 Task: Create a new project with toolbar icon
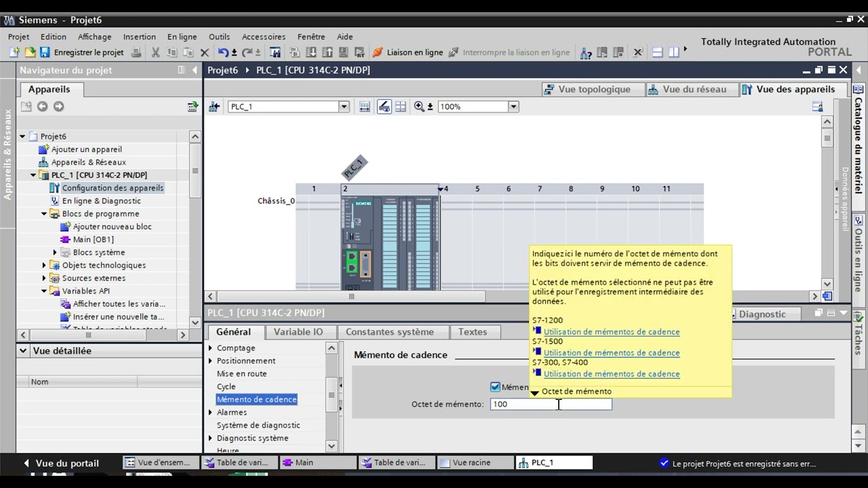(15, 52)
